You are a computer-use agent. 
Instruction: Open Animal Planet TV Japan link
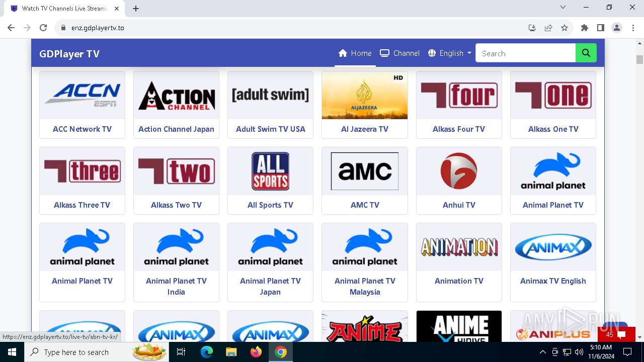[270, 287]
